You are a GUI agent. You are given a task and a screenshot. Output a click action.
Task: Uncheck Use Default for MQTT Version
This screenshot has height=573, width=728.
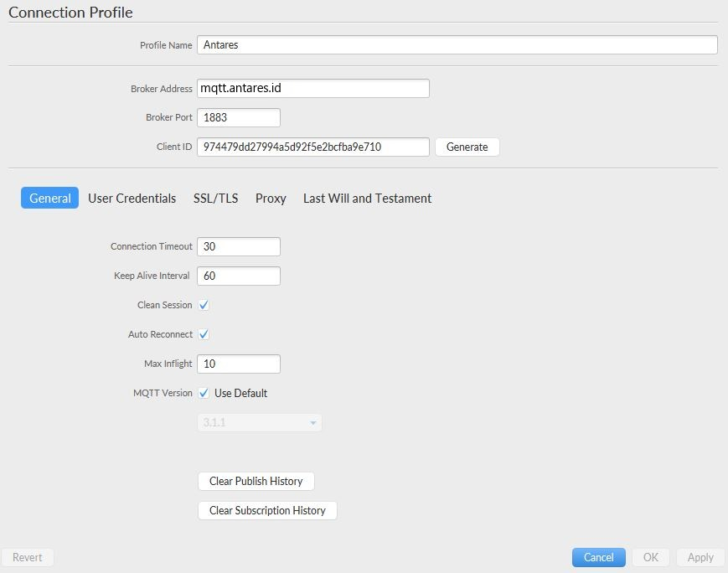tap(203, 393)
